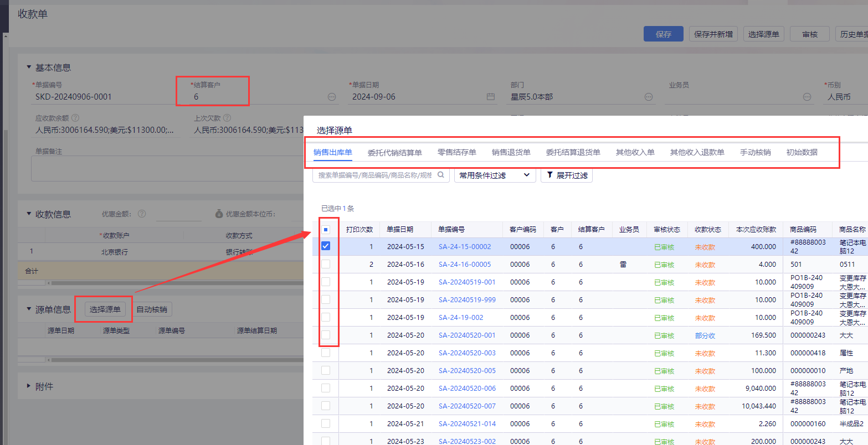Open the 常用条件过滤 dropdown
868x445 pixels.
click(x=495, y=175)
